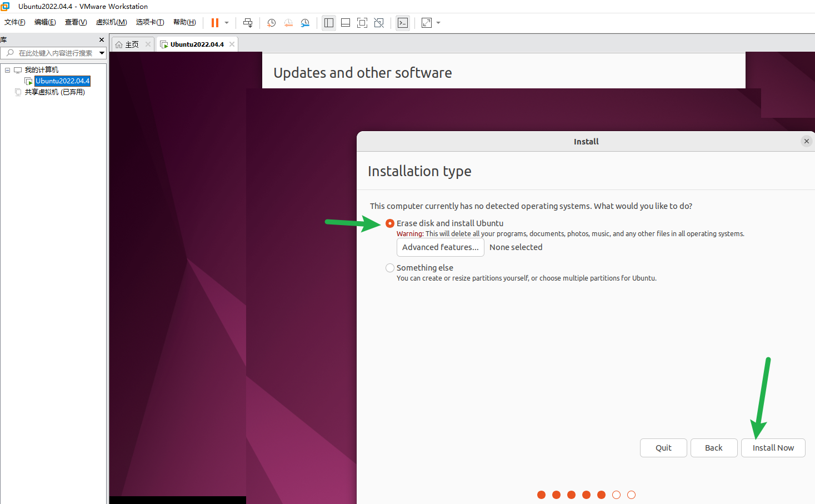Open the power options dropdown beside pause
This screenshot has width=815, height=504.
[x=227, y=23]
